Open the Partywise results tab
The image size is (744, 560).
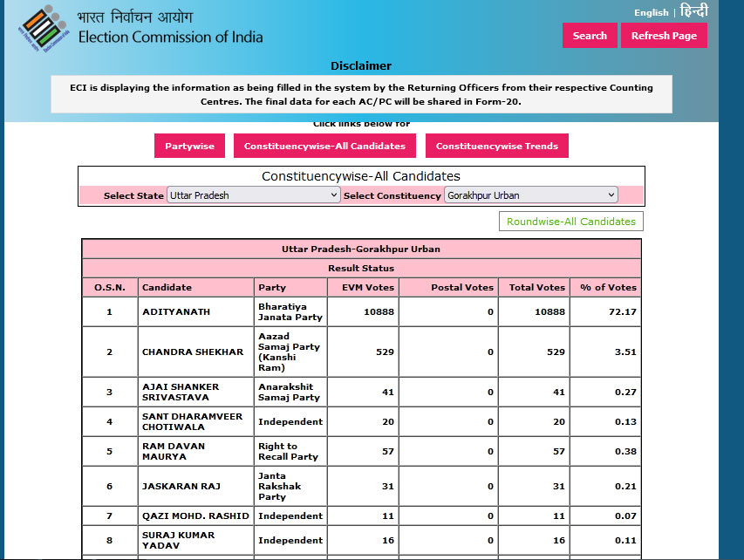tap(189, 146)
